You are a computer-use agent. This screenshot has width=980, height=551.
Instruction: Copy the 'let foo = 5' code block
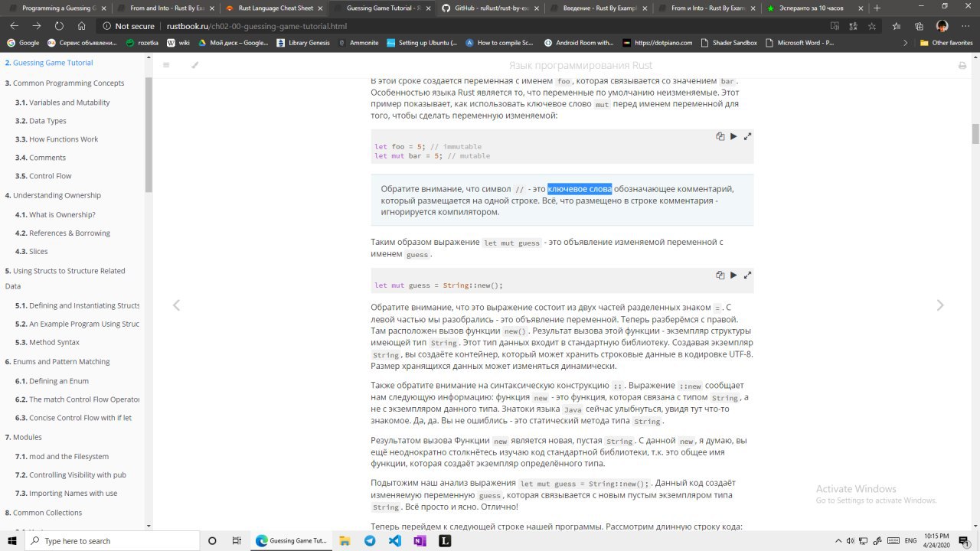720,136
